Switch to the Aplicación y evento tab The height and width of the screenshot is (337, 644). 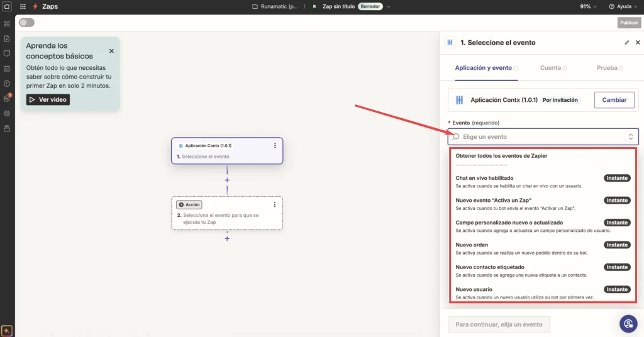[486, 68]
